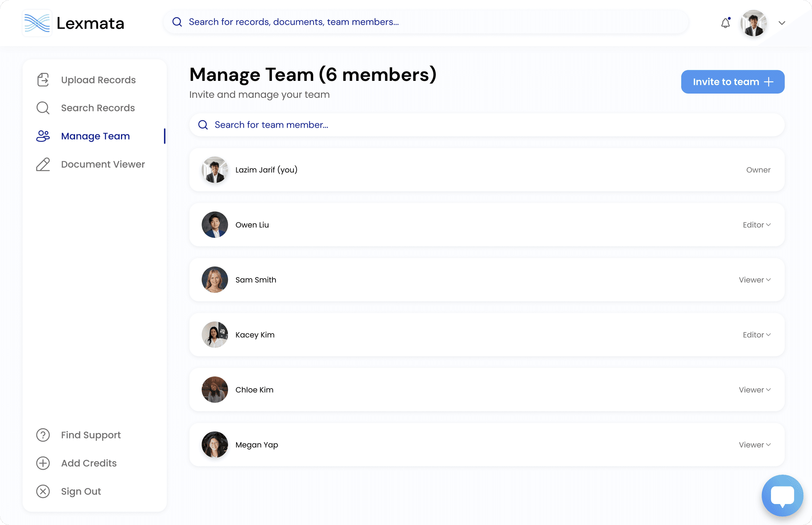Viewport: 812px width, 525px height.
Task: Change Kacey Kim's Editor role
Action: [756, 335]
